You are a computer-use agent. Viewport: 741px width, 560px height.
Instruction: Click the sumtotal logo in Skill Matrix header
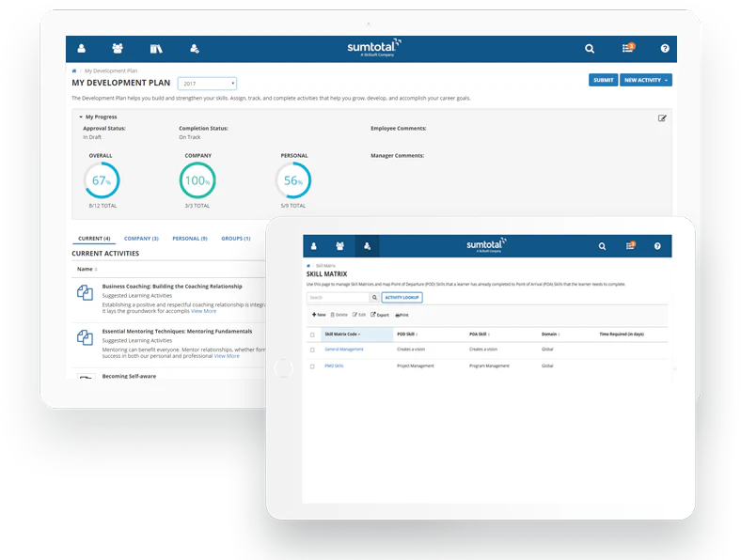point(486,245)
